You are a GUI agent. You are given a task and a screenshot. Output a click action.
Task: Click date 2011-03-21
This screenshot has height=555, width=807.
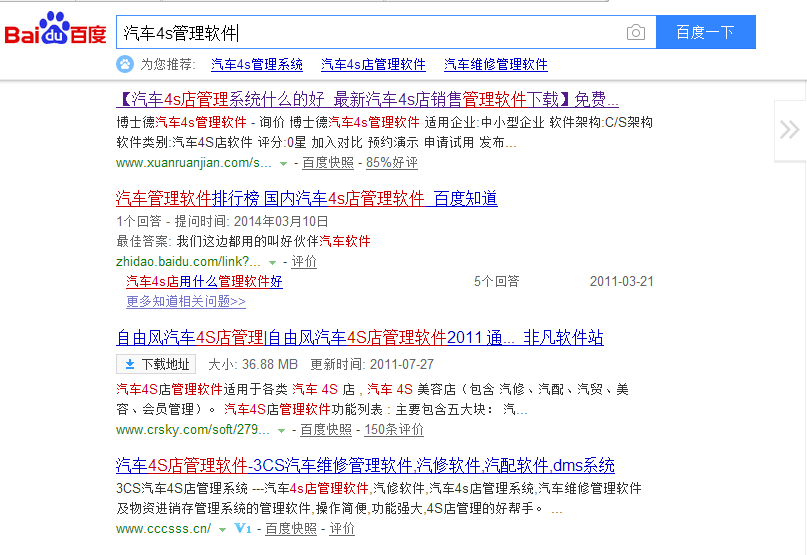(x=621, y=281)
